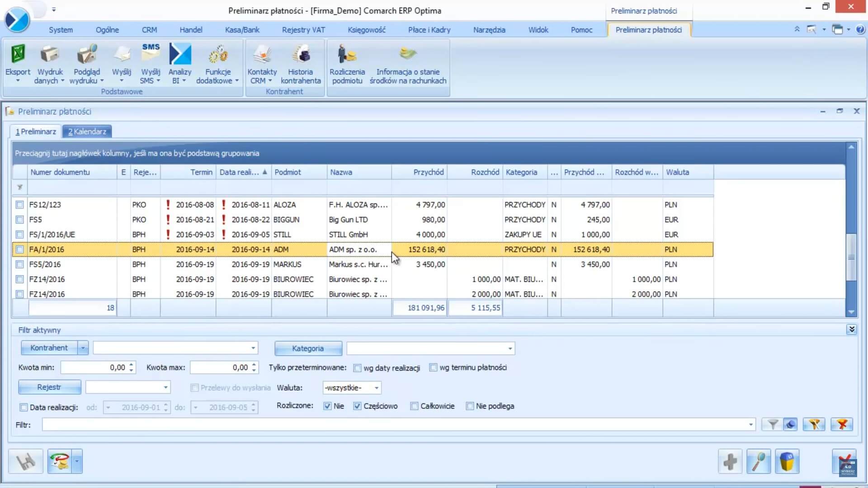Screen dimensions: 868x488
Task: Tick the checkbox for row FS5/2016
Action: point(19,264)
